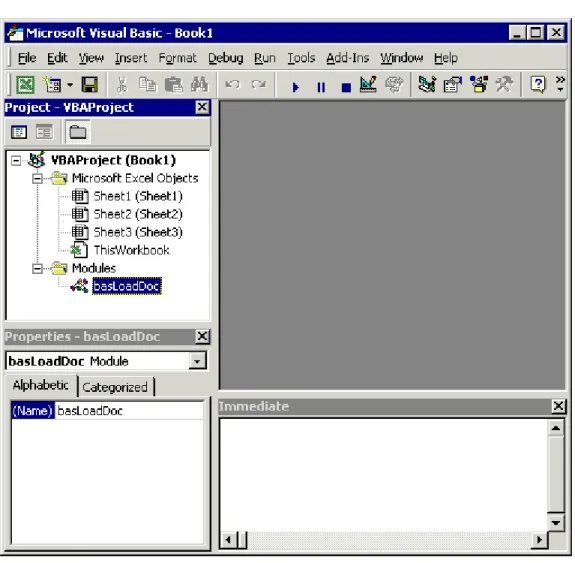Open the Edit menu

click(x=57, y=58)
